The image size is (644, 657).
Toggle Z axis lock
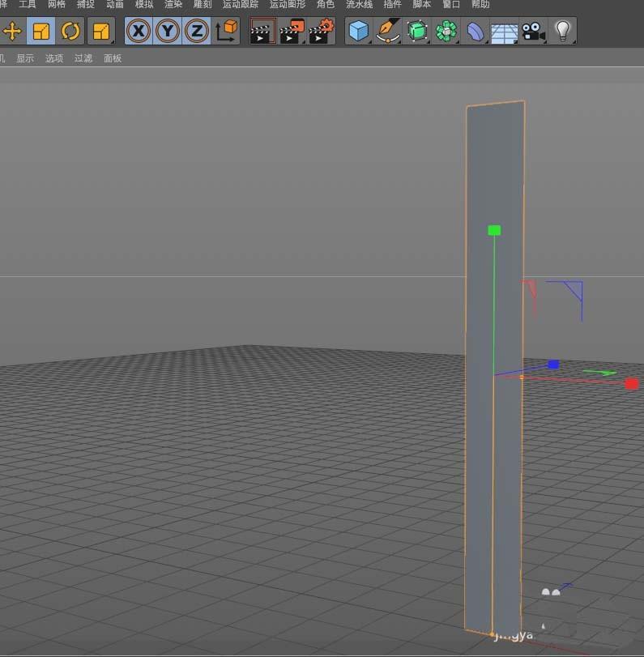click(x=196, y=32)
